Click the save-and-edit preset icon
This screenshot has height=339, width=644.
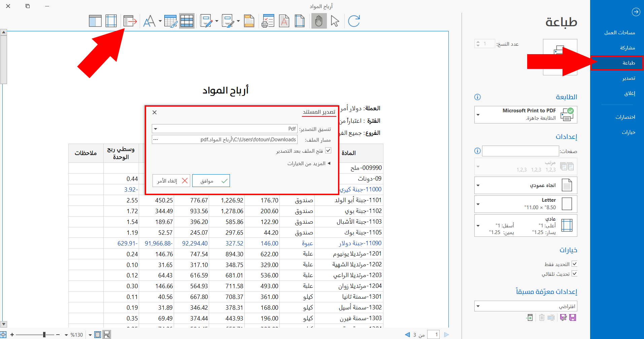563,317
